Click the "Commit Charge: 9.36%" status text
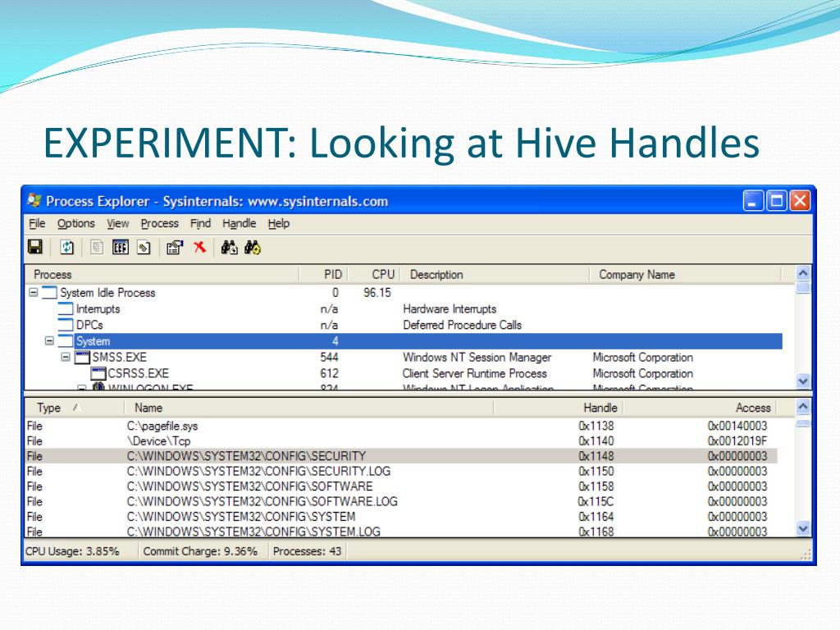 (200, 551)
